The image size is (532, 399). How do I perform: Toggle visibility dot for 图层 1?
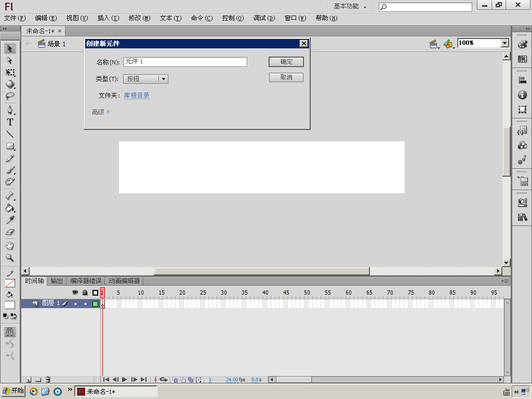coord(75,303)
